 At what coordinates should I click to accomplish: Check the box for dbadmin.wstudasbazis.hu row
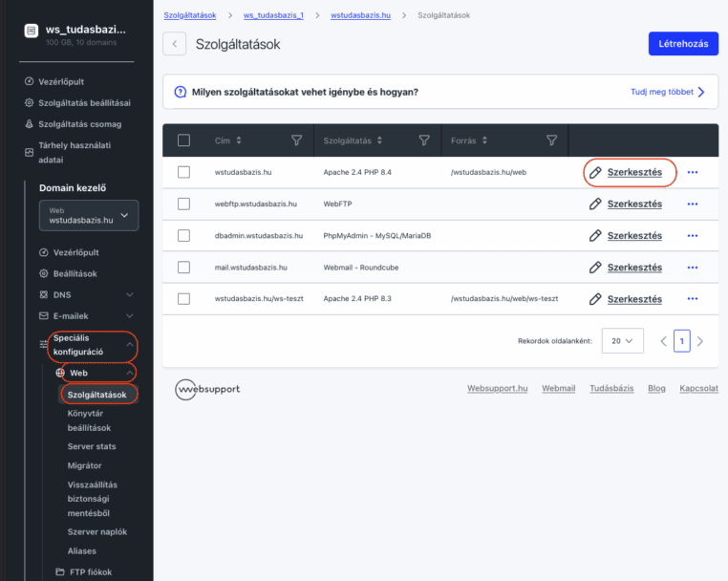click(x=184, y=236)
